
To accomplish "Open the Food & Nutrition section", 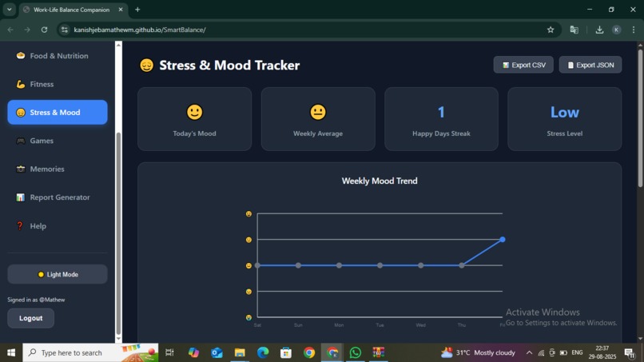I will tap(57, 56).
